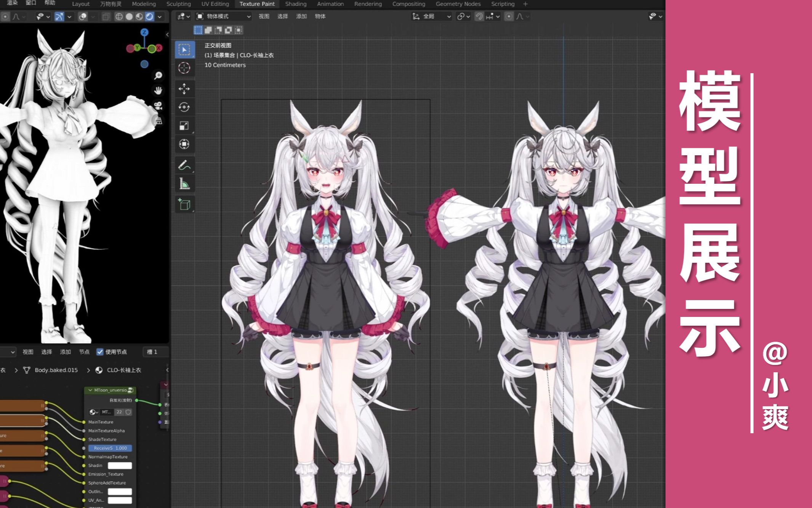Open snapping options dropdown
Image resolution: width=812 pixels, height=508 pixels.
pyautogui.click(x=493, y=17)
